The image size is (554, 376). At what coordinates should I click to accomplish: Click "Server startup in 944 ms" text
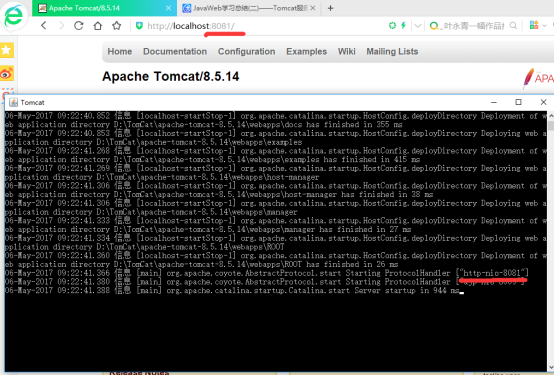point(407,290)
